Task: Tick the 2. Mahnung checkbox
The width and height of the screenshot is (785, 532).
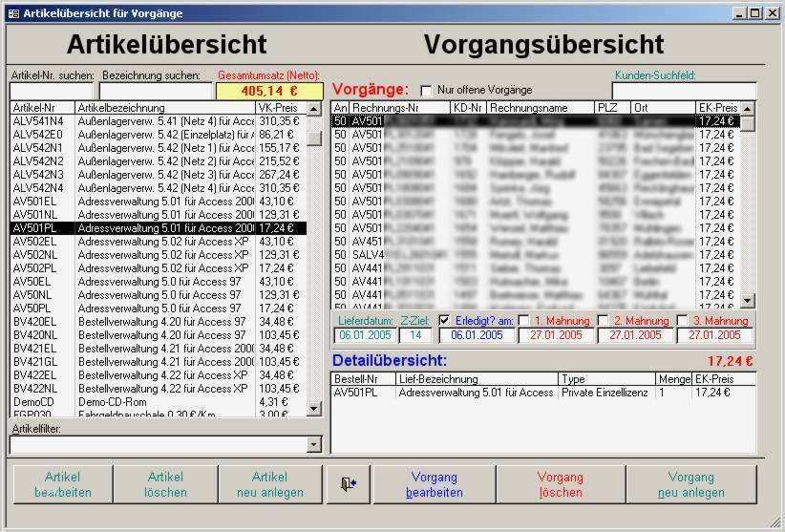Action: coord(604,320)
